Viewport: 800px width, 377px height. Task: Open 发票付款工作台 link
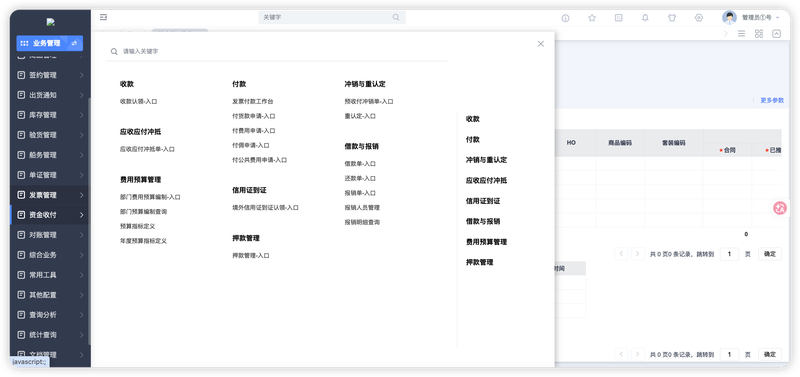(253, 102)
